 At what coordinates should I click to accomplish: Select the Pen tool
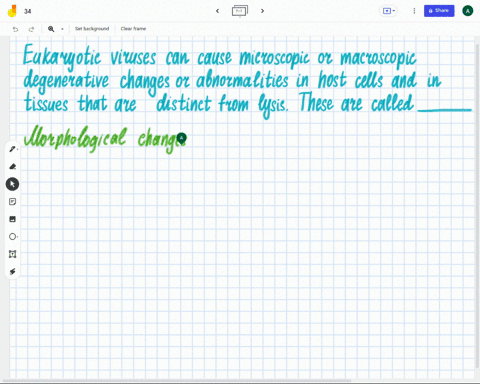pos(13,149)
